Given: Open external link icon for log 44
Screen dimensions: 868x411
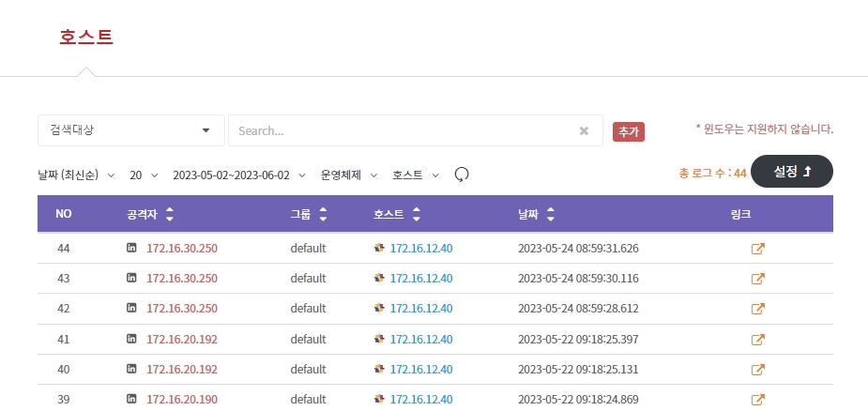Looking at the screenshot, I should click(x=758, y=249).
